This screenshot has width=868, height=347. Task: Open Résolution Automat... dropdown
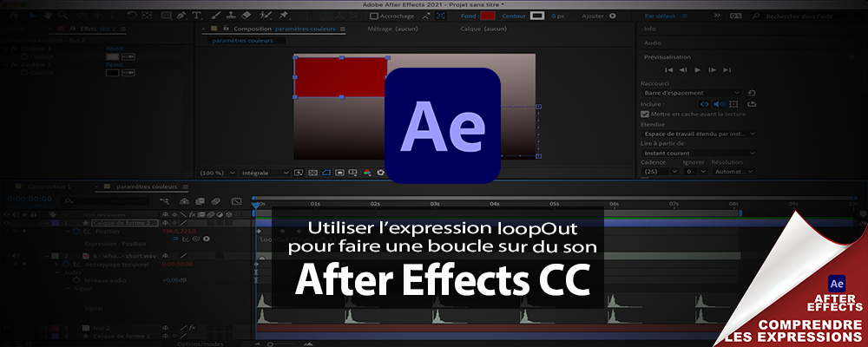(733, 172)
